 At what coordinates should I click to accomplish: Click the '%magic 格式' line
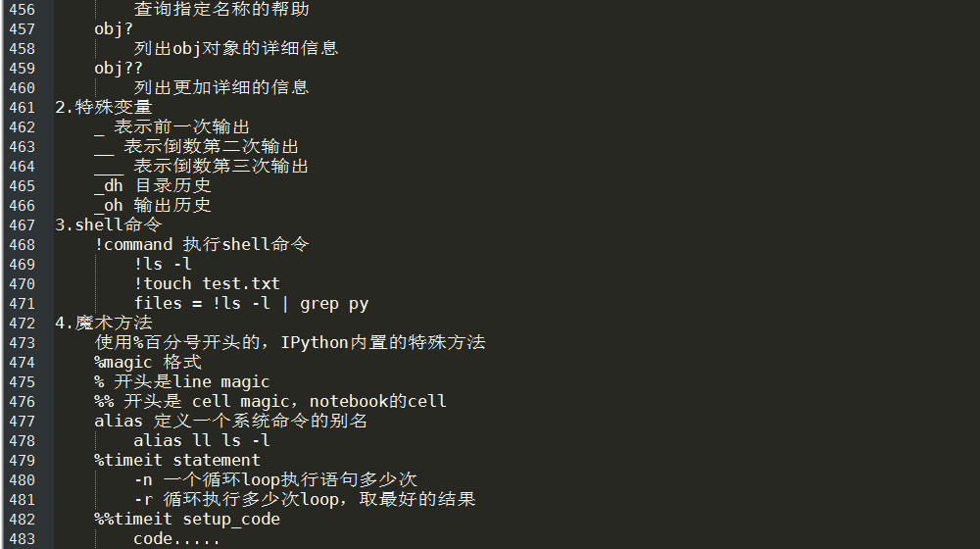click(148, 363)
